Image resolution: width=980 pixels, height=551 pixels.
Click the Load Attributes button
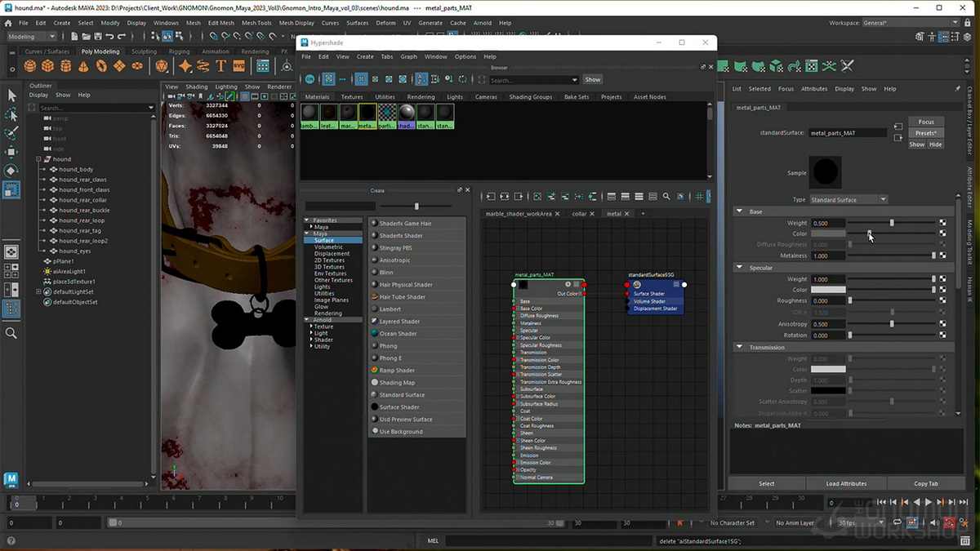tap(846, 483)
